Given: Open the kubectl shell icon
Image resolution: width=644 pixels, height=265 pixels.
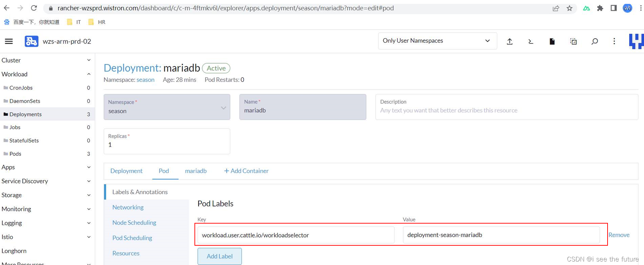Looking at the screenshot, I should (531, 41).
